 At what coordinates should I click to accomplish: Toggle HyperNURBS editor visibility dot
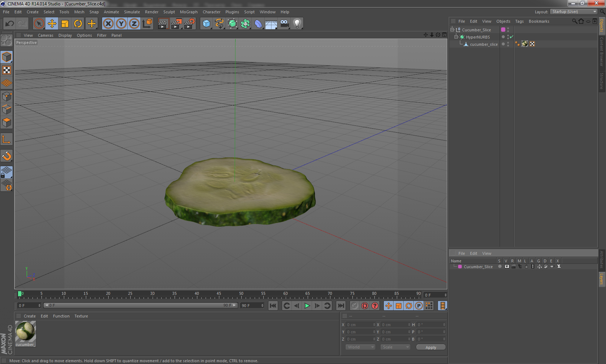[x=508, y=36]
